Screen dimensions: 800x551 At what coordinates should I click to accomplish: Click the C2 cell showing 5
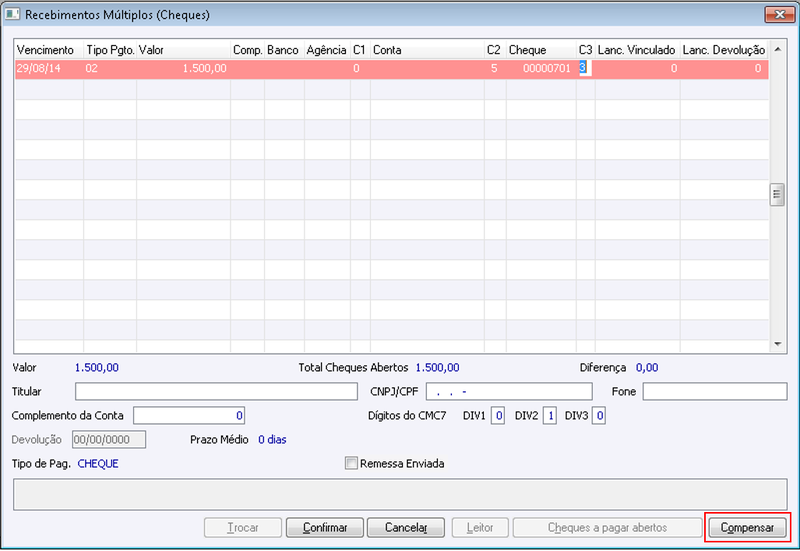(x=495, y=68)
